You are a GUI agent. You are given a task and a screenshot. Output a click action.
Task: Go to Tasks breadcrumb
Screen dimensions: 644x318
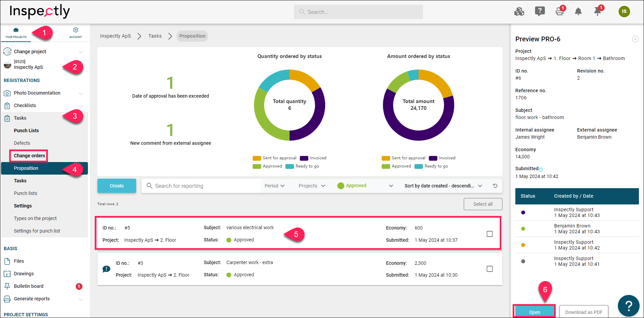[x=155, y=36]
